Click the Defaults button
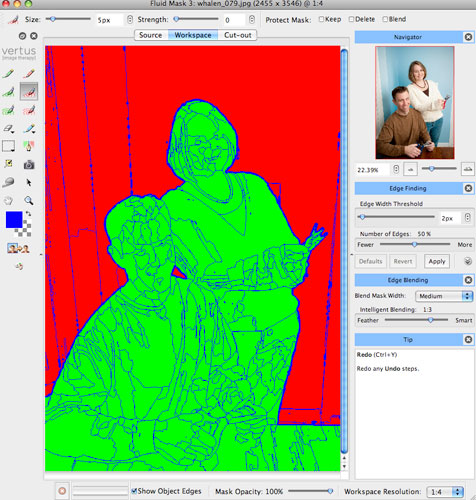 370,261
